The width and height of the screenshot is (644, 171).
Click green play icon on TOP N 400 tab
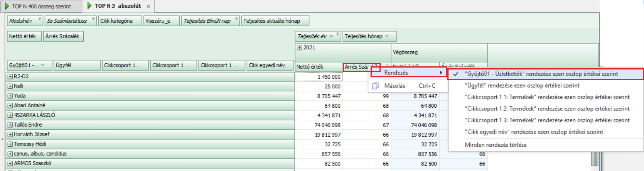pos(7,6)
